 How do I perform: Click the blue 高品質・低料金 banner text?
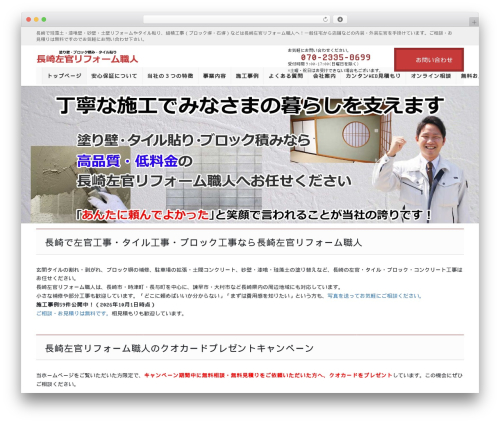pyautogui.click(x=127, y=161)
